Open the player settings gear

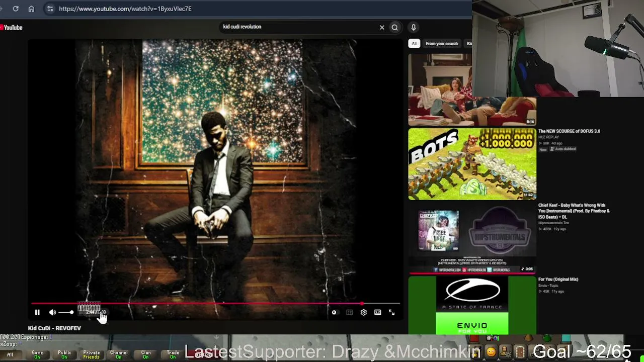pyautogui.click(x=364, y=312)
